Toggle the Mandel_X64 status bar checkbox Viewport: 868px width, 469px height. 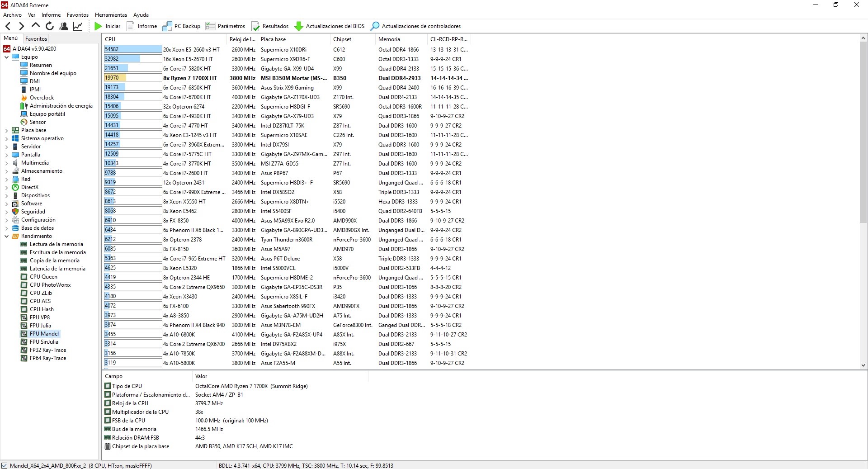[x=4, y=465]
